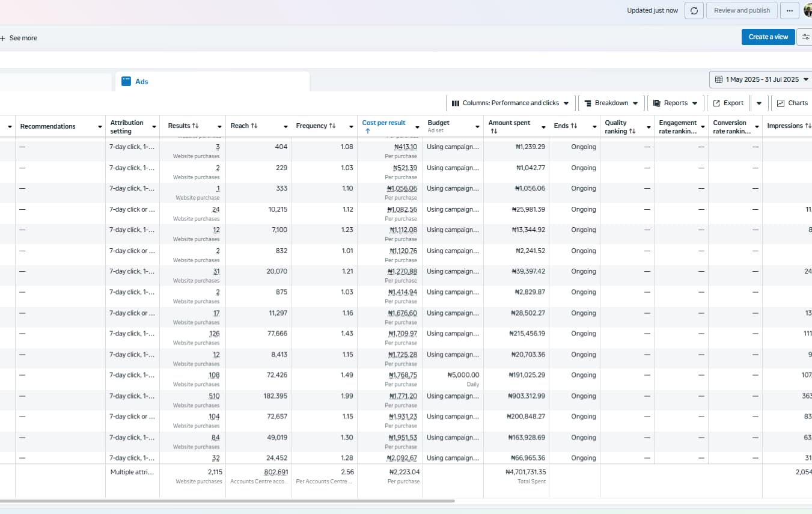Click the Create a view button
This screenshot has width=812, height=514.
click(768, 37)
